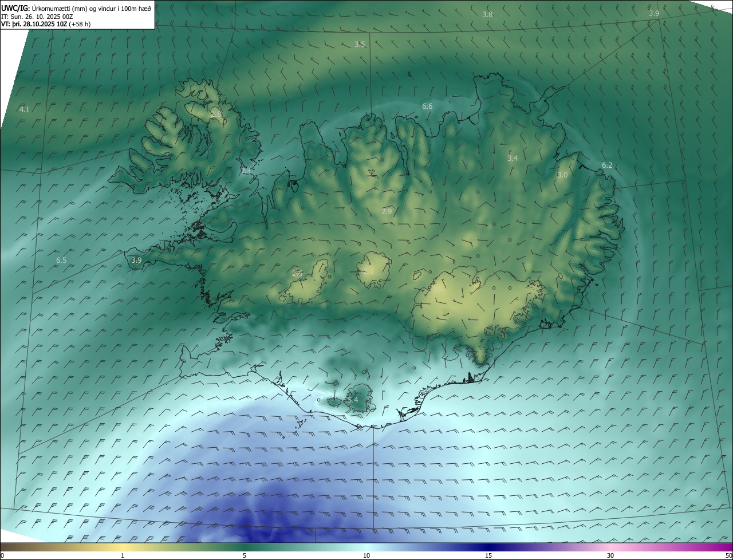Select the 2.1 label on Hofsjökull glacier
Screen dimensions: 733x560
369,271
